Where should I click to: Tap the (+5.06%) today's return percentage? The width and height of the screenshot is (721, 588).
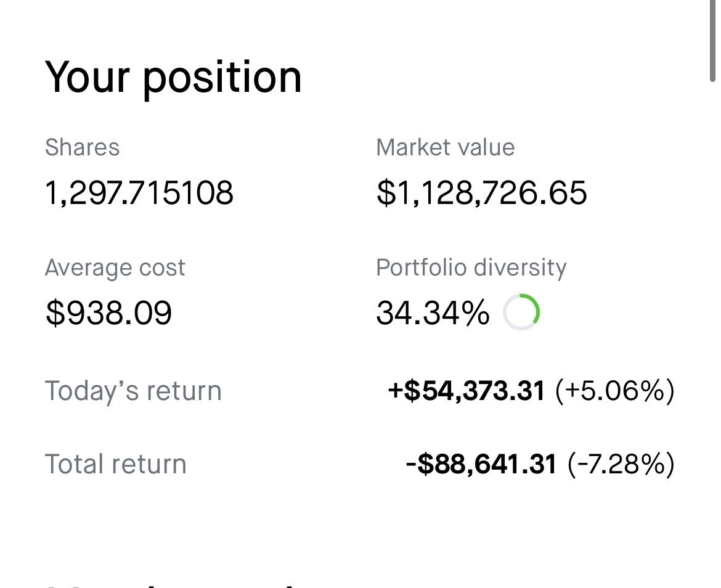tap(615, 391)
